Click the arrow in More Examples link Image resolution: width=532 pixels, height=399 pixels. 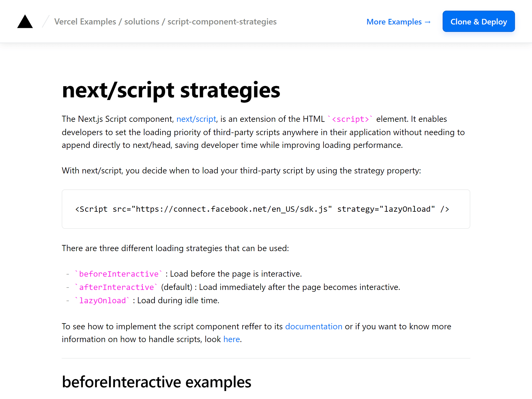427,22
